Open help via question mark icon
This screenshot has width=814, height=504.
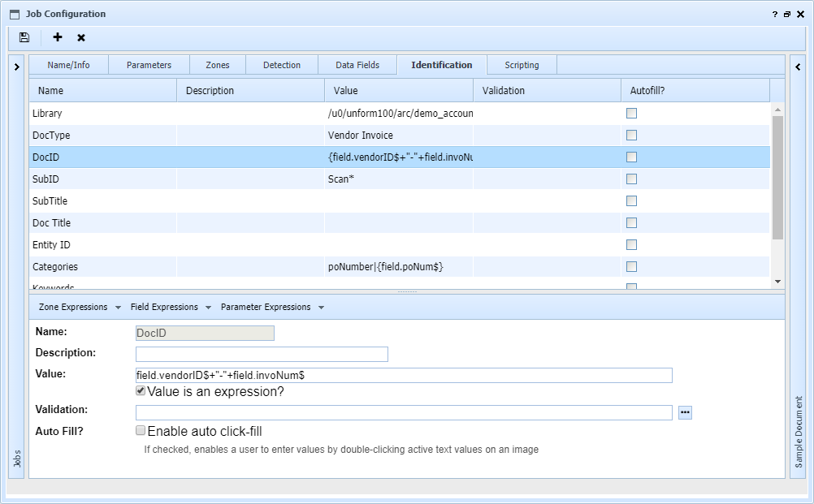coord(774,14)
